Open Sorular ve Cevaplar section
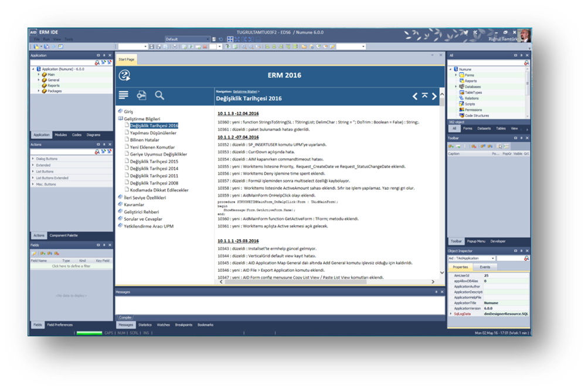588x392 pixels. [x=143, y=219]
